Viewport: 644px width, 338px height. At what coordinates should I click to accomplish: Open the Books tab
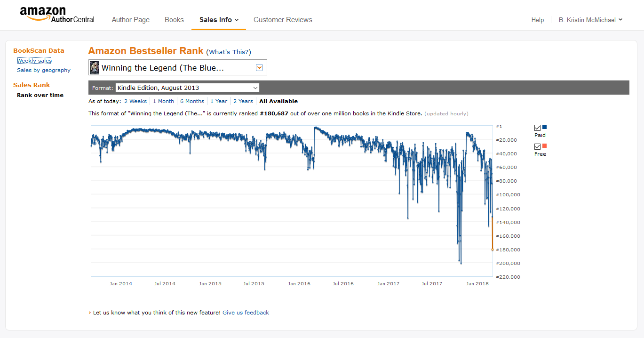coord(174,20)
